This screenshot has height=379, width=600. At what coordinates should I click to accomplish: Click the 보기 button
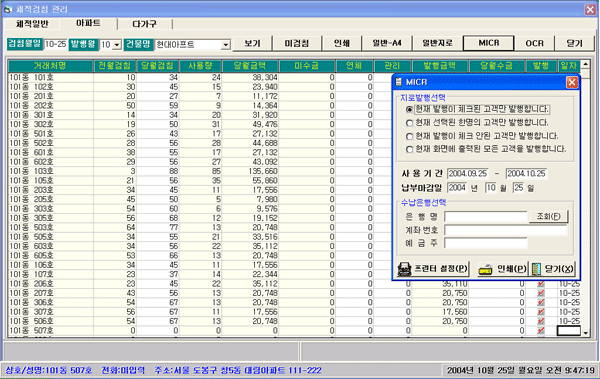pos(253,43)
